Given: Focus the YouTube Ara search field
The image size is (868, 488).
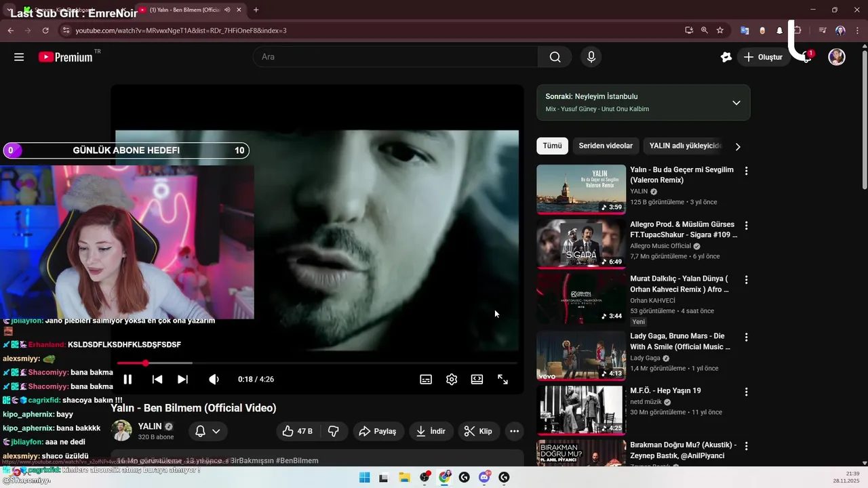Looking at the screenshot, I should point(395,57).
